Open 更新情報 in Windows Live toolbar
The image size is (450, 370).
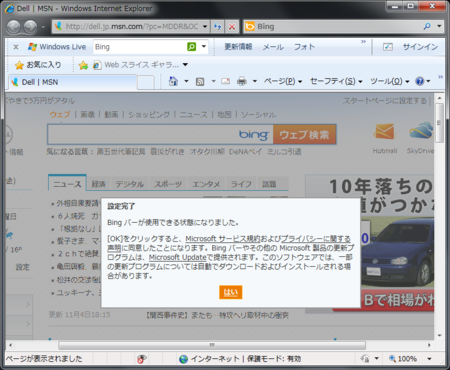[238, 47]
